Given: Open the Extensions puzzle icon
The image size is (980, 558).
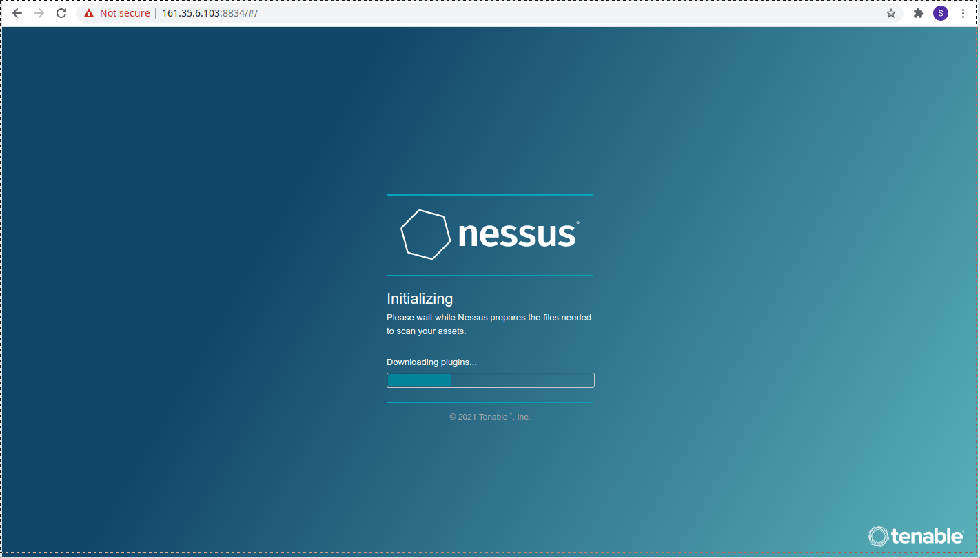Looking at the screenshot, I should pos(918,13).
